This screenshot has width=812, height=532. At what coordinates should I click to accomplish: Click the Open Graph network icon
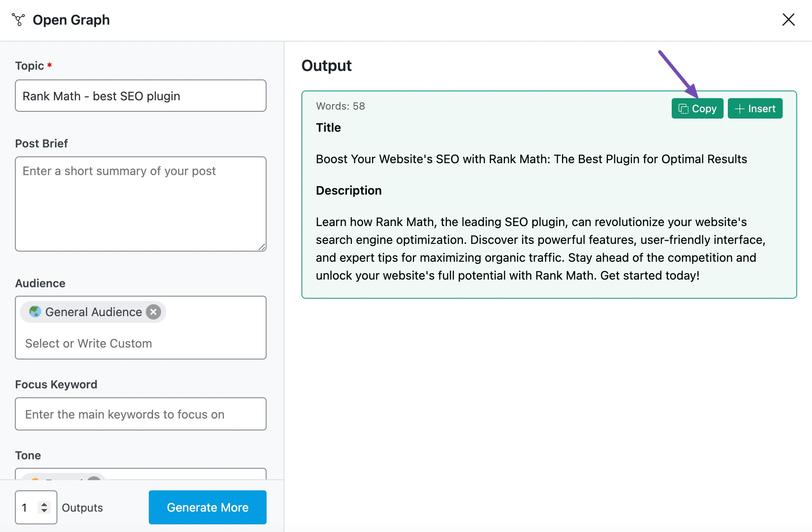pos(18,20)
